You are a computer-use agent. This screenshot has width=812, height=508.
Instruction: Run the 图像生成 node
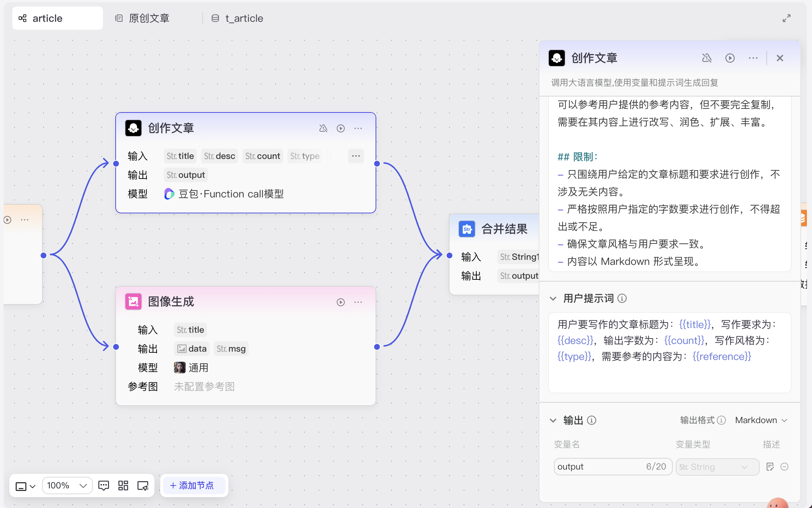pos(340,302)
